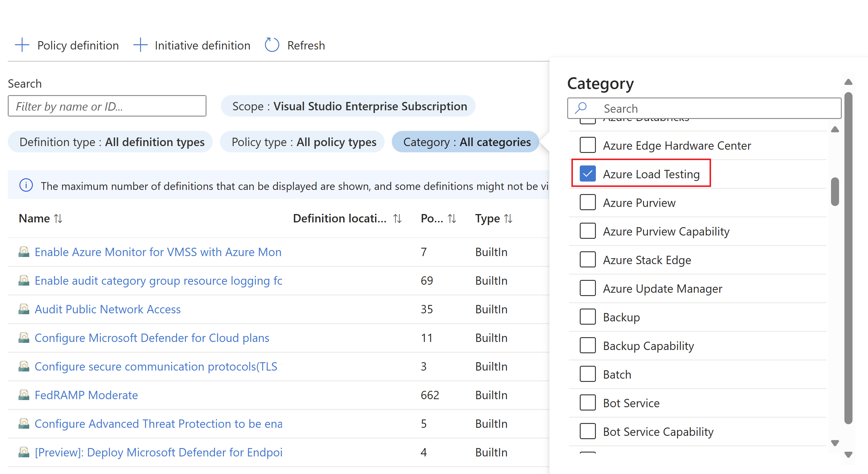Click the Policy count sort icon

coord(453,218)
